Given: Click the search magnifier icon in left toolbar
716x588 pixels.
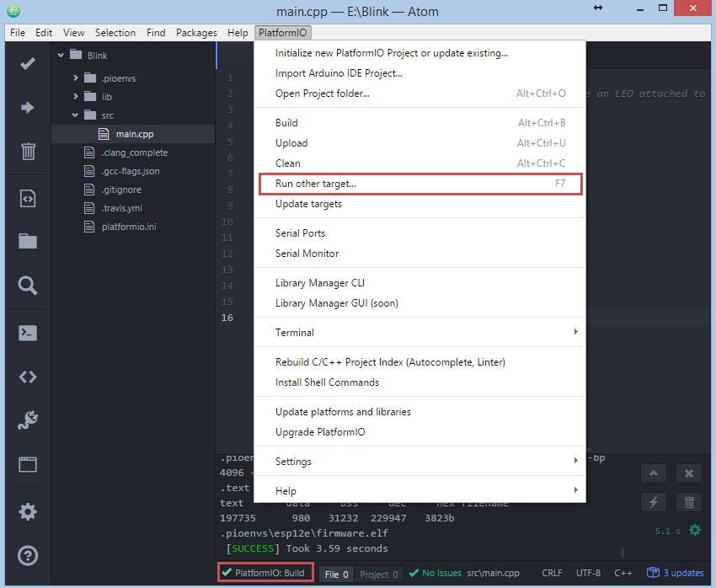Looking at the screenshot, I should point(28,286).
